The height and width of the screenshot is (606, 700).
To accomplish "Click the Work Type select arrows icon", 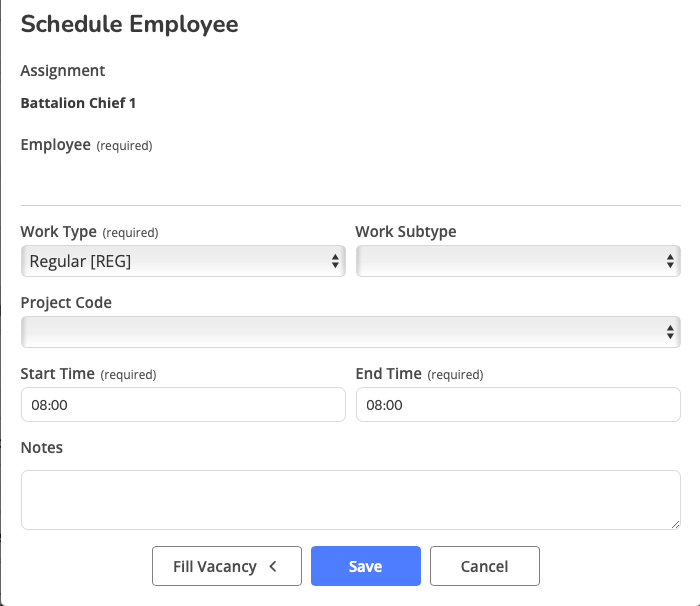I will (x=336, y=261).
